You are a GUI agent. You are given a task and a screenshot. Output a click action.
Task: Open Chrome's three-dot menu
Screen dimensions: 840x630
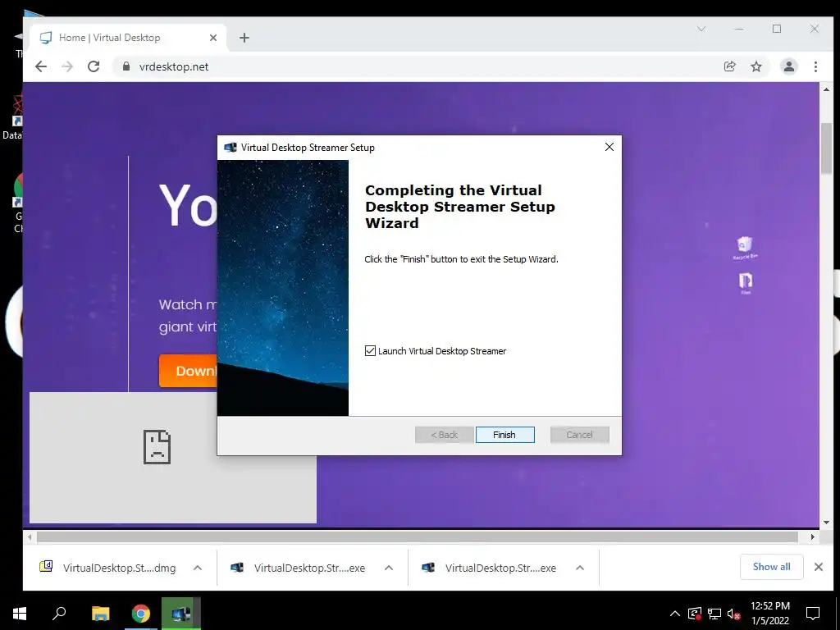click(815, 66)
